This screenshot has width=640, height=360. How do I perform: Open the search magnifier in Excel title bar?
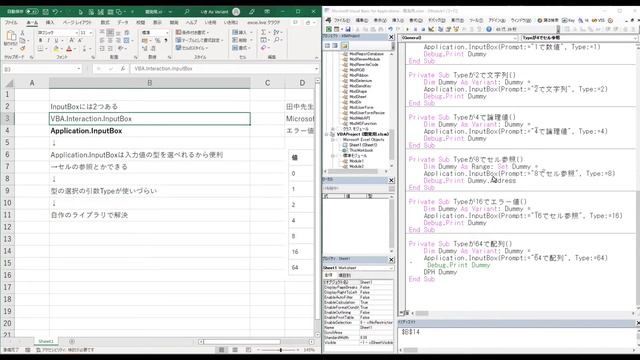click(187, 11)
